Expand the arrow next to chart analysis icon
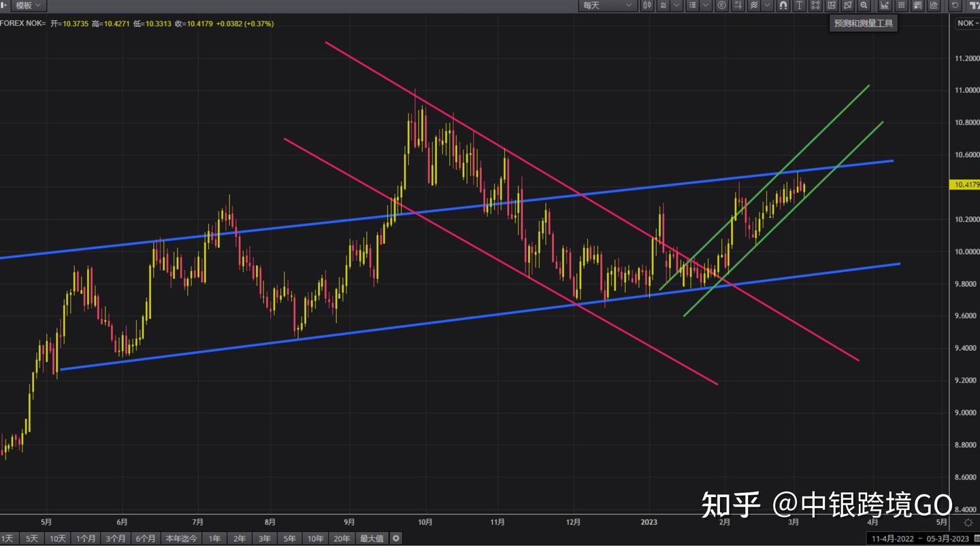The width and height of the screenshot is (980, 546). (x=676, y=5)
